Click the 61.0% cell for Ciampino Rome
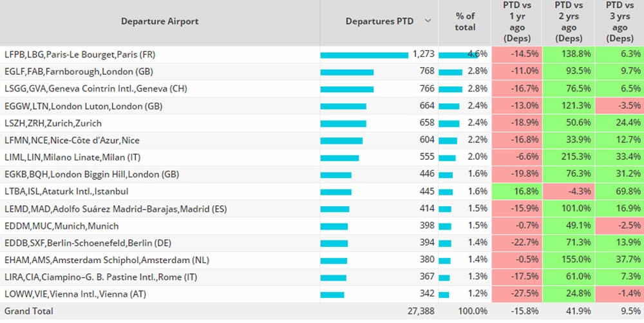644x323 pixels. (569, 277)
